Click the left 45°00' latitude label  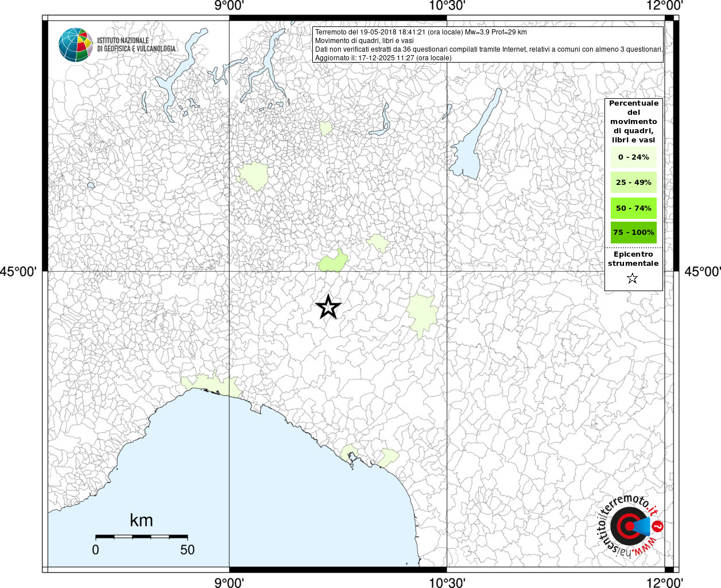click(x=18, y=271)
